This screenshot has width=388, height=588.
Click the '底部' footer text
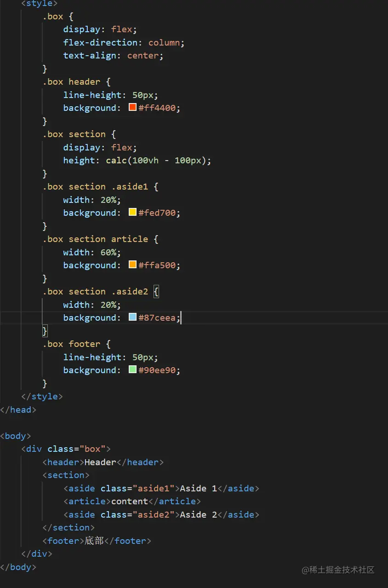94,541
